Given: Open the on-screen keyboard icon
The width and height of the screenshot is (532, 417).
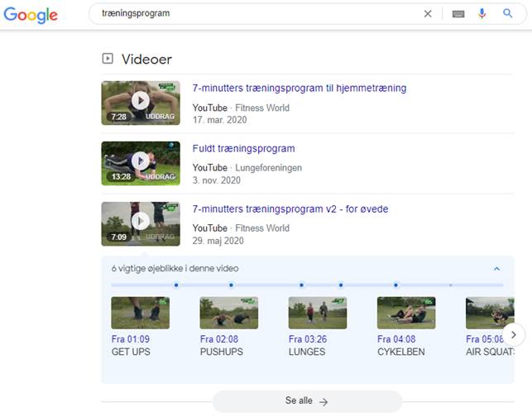Looking at the screenshot, I should click(x=458, y=14).
